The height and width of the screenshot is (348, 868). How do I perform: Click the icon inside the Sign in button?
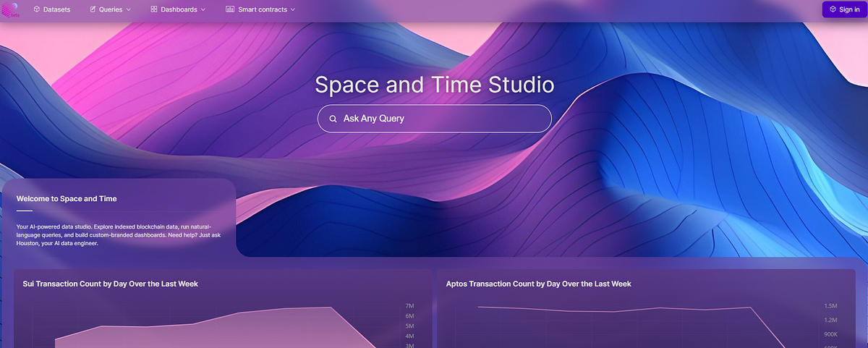[833, 9]
